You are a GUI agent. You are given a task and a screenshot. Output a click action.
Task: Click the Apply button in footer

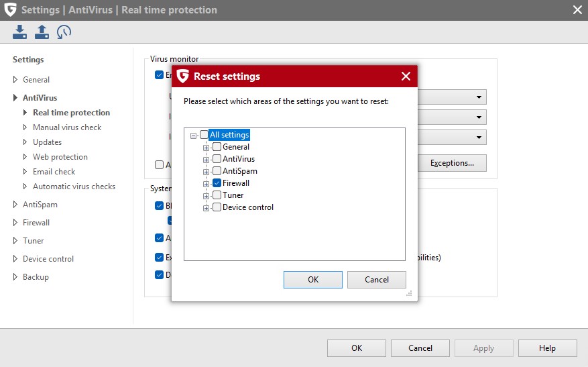pyautogui.click(x=484, y=348)
